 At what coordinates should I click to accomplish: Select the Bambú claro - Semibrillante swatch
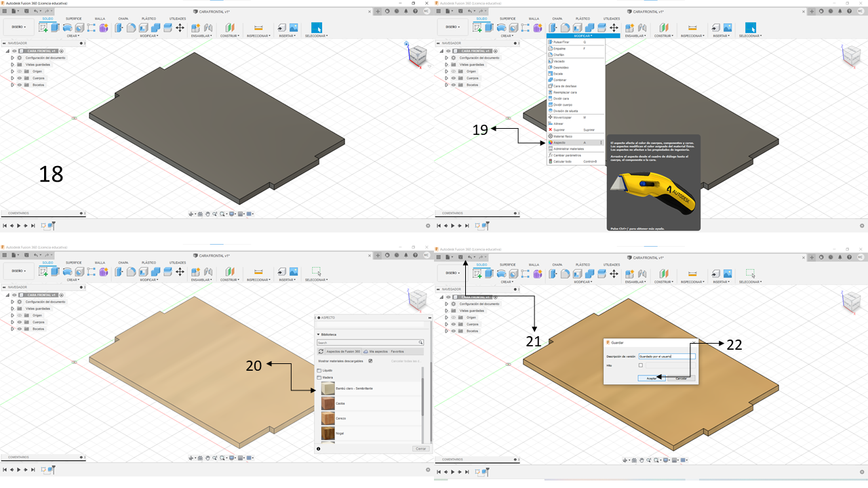[328, 388]
